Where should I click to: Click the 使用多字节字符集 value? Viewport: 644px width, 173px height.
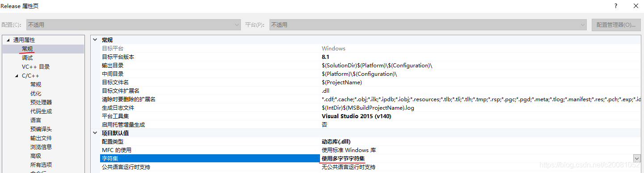343,158
